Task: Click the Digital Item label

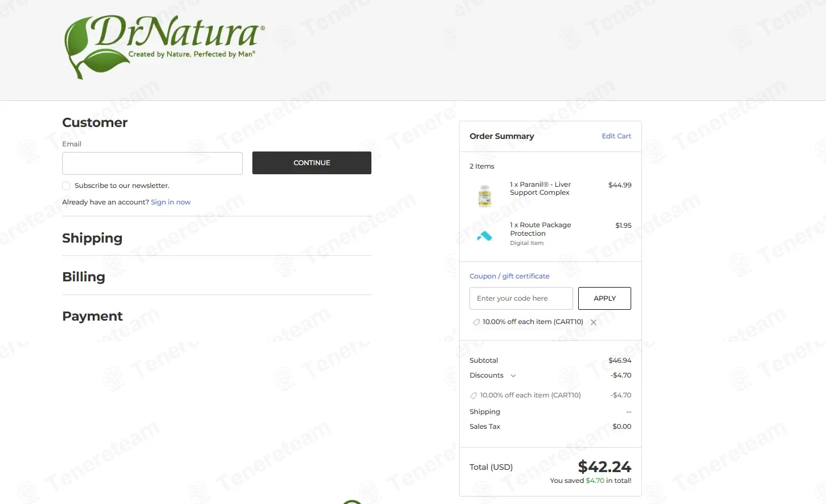Action: click(527, 243)
